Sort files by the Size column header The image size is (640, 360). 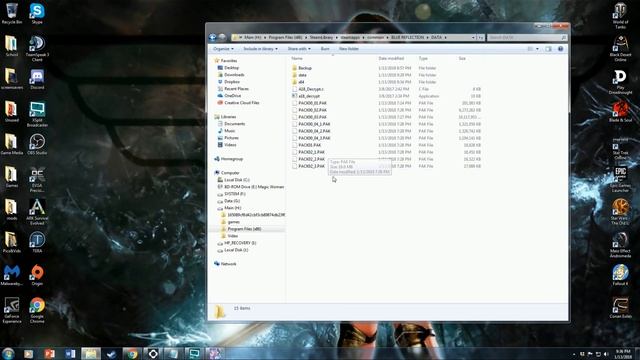tap(462, 58)
